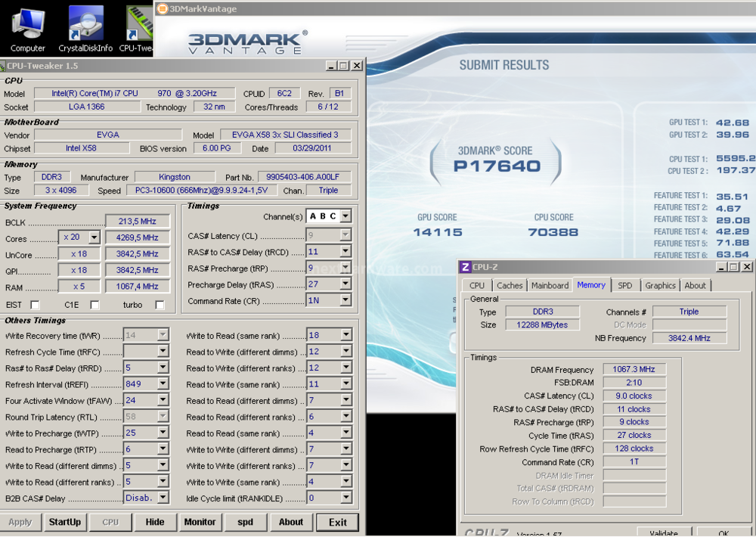Open the Read to Precharge (tRTP) dropdown

click(163, 449)
